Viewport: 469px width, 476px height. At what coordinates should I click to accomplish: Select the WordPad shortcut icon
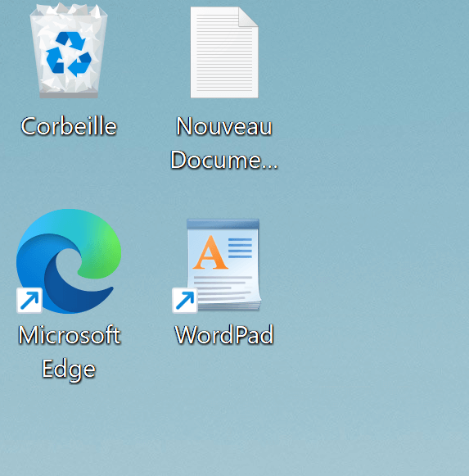[217, 265]
